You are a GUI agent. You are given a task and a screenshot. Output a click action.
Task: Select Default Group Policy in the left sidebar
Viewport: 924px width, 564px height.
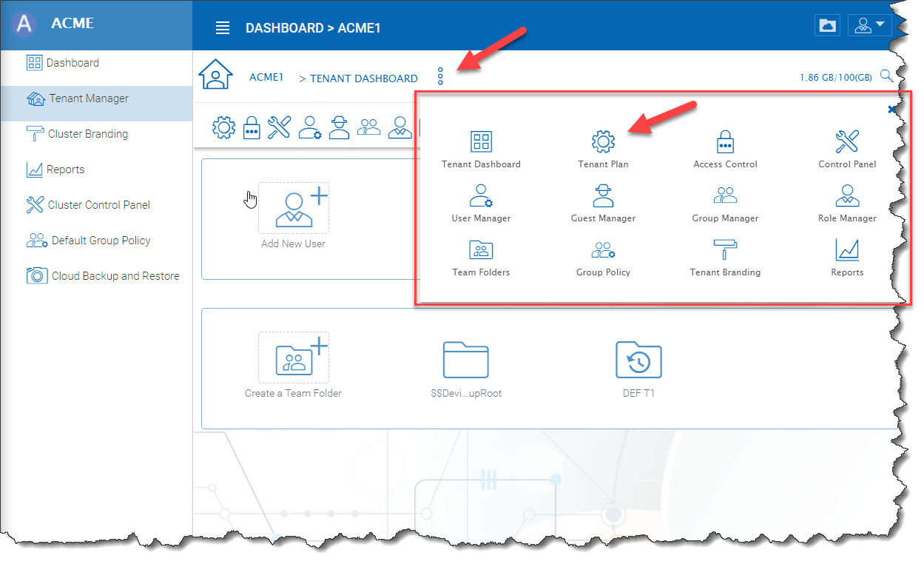click(x=96, y=241)
